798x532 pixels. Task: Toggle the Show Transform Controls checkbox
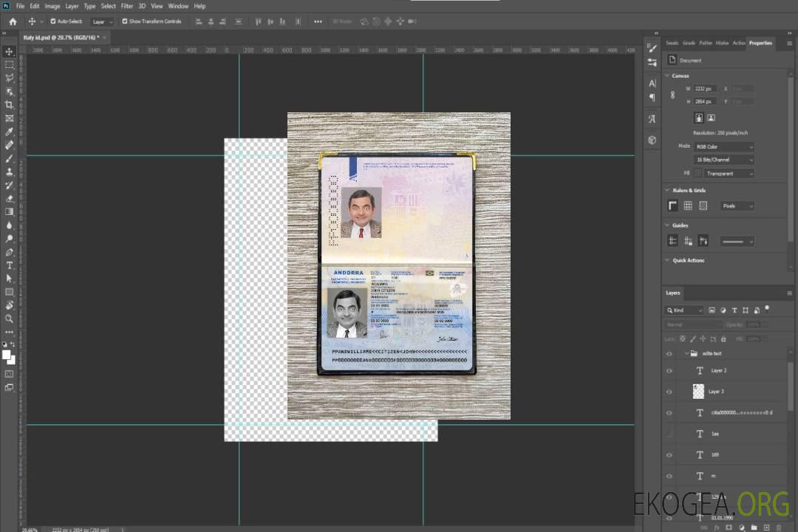[x=124, y=21]
